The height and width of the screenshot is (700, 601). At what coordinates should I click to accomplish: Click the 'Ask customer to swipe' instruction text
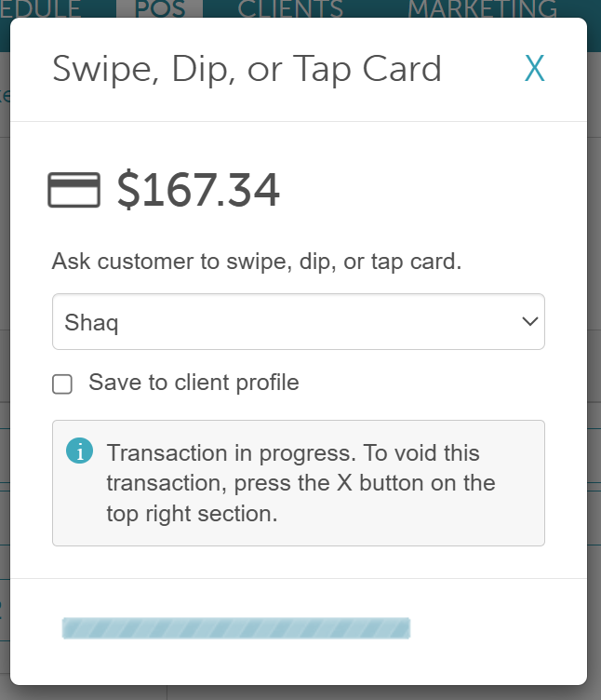257,262
